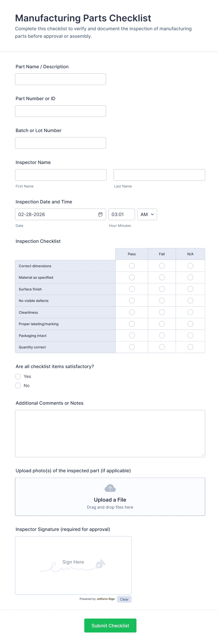This screenshot has height=644, width=218.
Task: Mark Packaging intact as Pass
Action: [132, 335]
